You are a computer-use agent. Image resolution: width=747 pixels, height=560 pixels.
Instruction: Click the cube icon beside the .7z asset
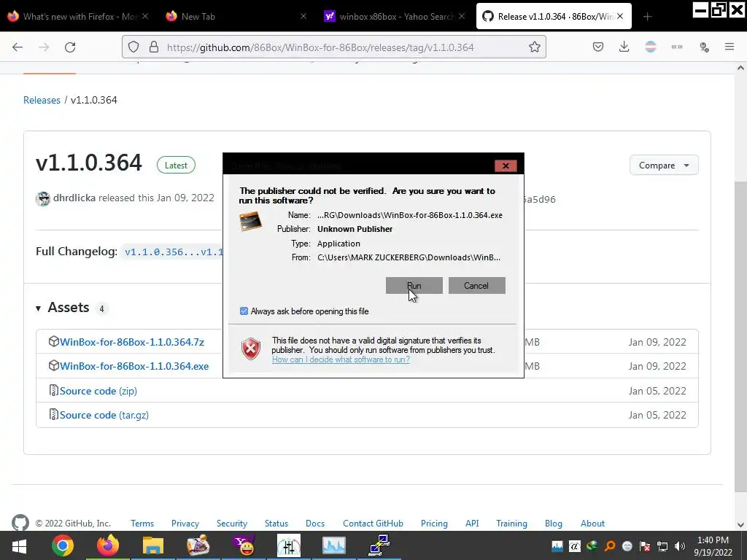click(x=53, y=341)
